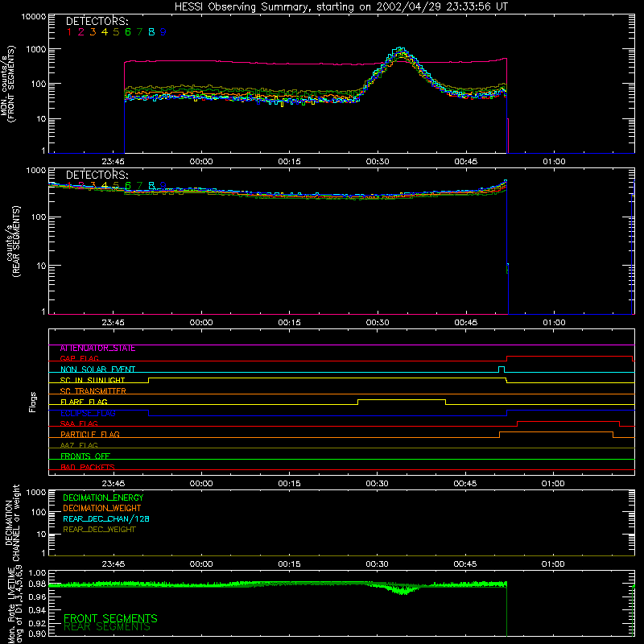This screenshot has height=644, width=644.
Task: Click detector 8 in rear segments legend
Action: click(151, 186)
